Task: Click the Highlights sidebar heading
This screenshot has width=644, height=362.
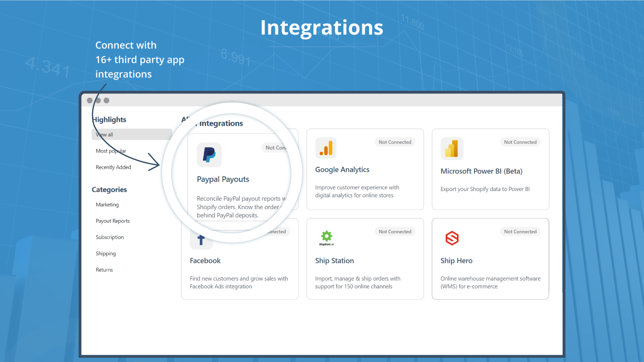Action: (109, 119)
